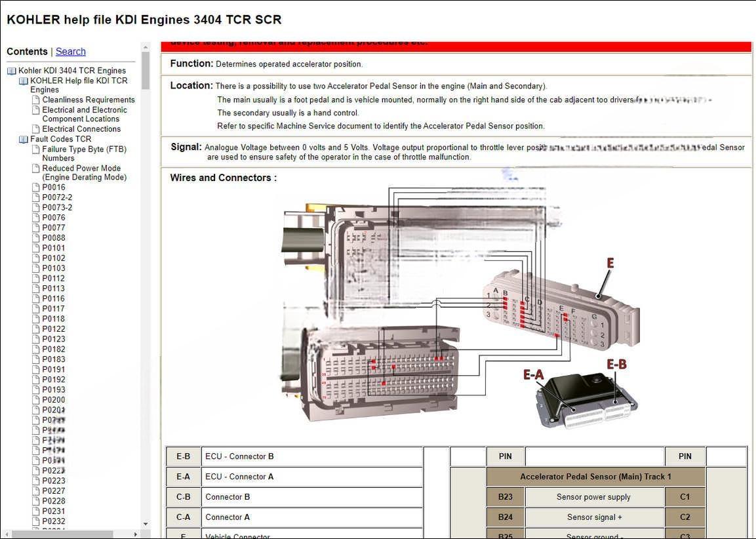Click the page icon beside Cleanliness Requirements

point(36,100)
